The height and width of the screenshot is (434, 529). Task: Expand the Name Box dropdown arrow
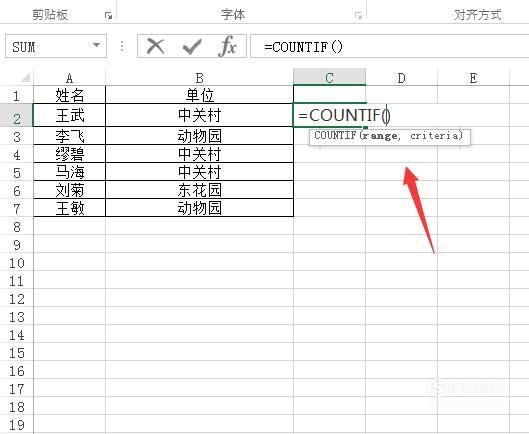(x=96, y=45)
